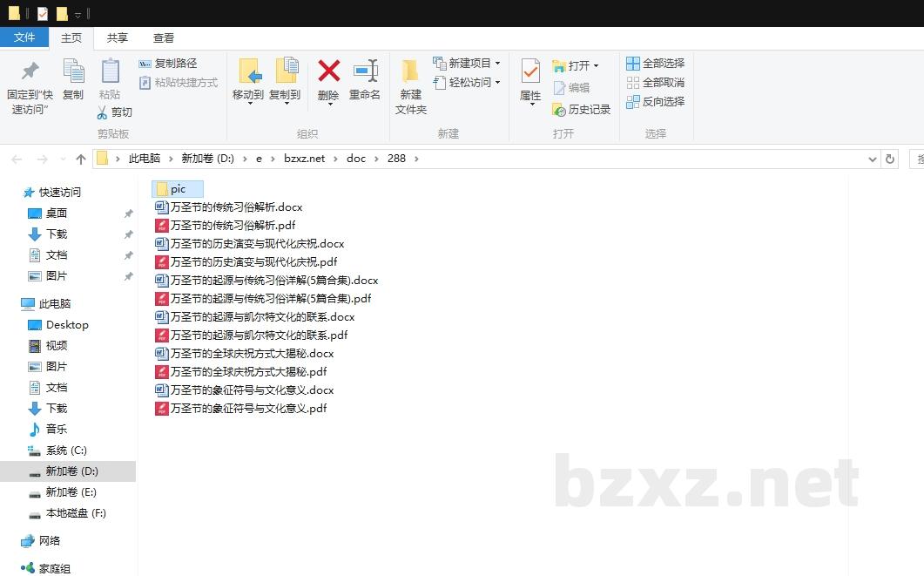Select all items with 全部选择

click(x=655, y=62)
